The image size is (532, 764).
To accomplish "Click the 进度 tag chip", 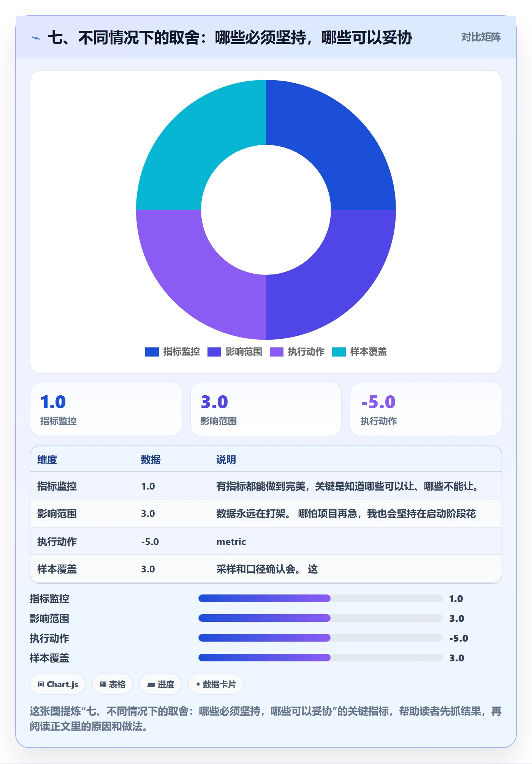I will click(160, 684).
